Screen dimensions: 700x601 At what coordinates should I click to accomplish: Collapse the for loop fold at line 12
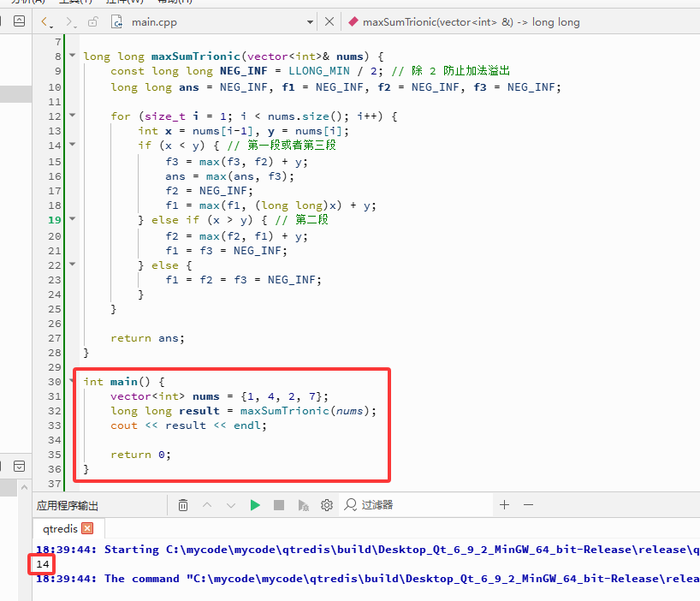coord(73,116)
